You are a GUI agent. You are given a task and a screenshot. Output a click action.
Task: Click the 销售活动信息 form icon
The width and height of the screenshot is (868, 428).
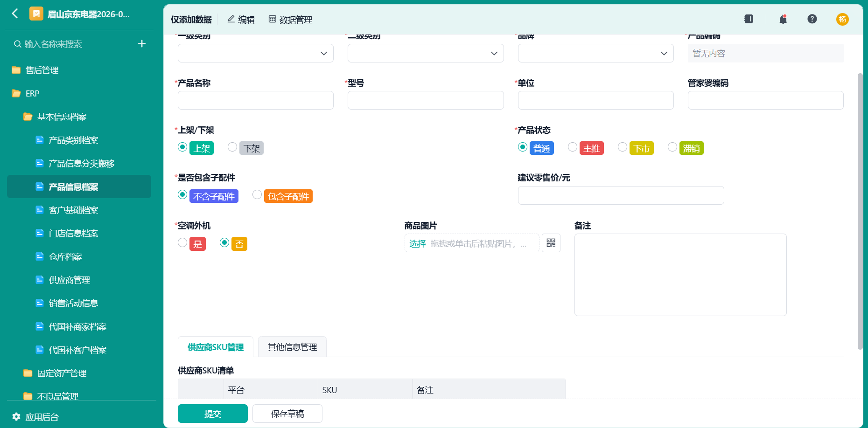tap(40, 303)
